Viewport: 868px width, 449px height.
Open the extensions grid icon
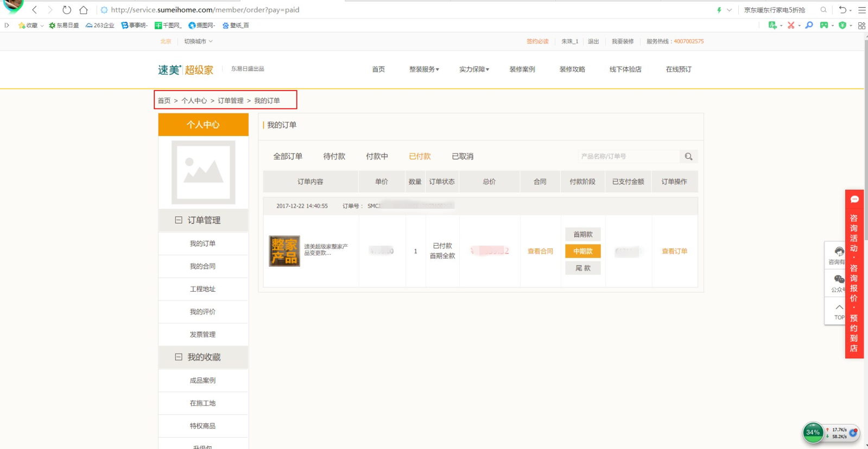pyautogui.click(x=861, y=25)
